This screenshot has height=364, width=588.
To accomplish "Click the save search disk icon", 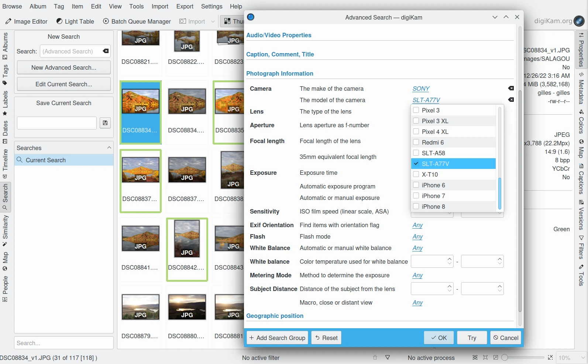I will (105, 123).
